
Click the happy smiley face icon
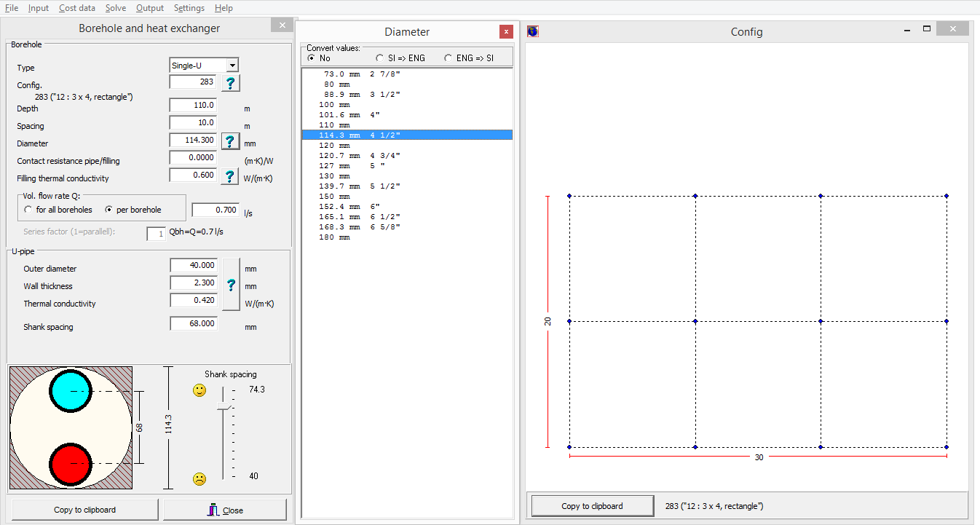tap(199, 391)
